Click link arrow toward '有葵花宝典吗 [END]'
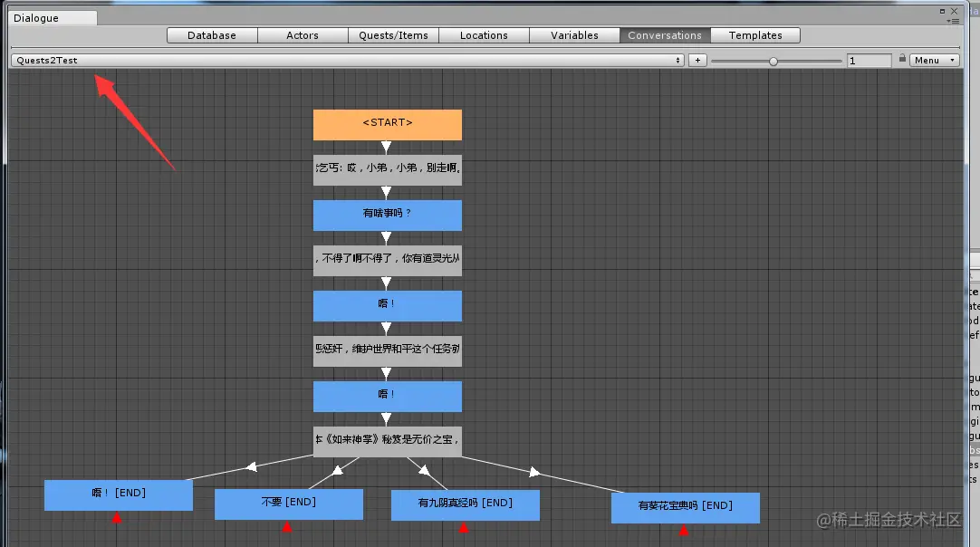 click(x=534, y=472)
